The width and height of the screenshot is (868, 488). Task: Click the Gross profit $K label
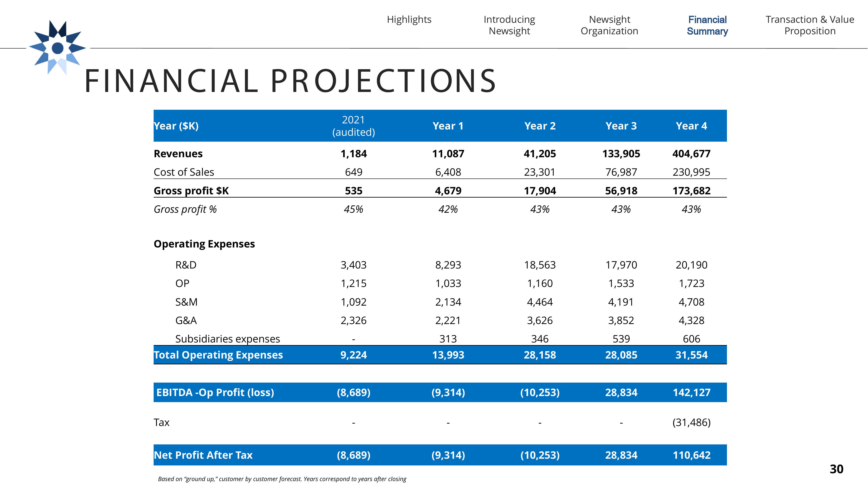pos(191,191)
